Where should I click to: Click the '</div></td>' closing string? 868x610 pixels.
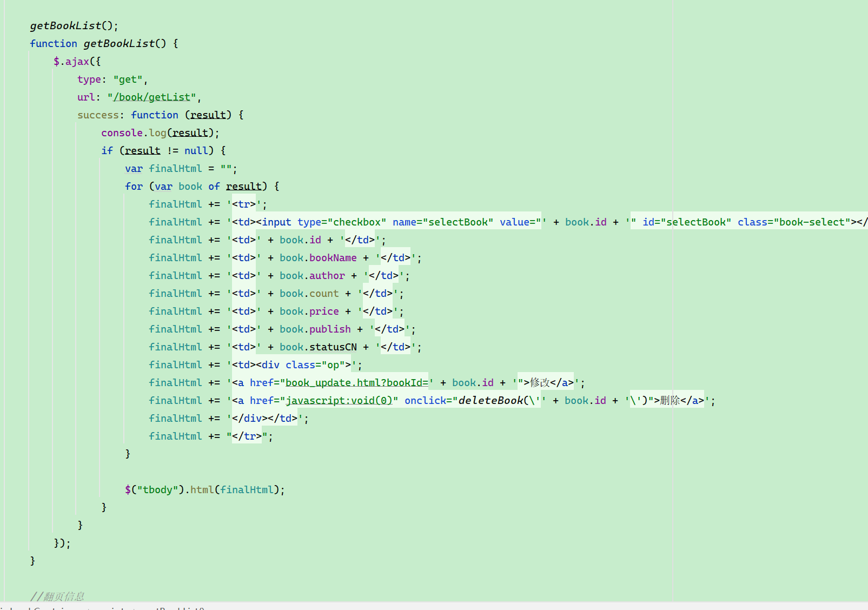point(265,418)
